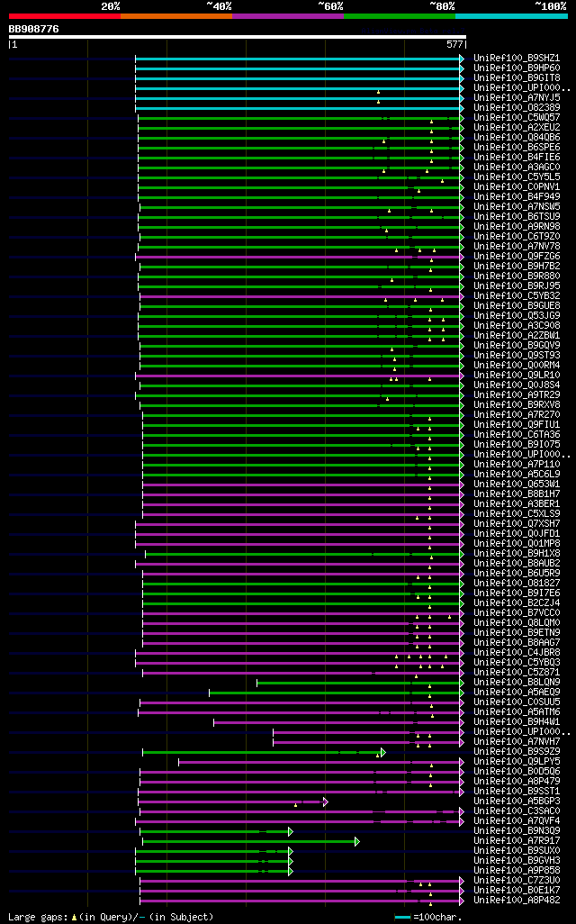The width and height of the screenshot is (576, 924).
Task: Select subject label UniRef100_B9H1X8
Action: [x=517, y=553]
